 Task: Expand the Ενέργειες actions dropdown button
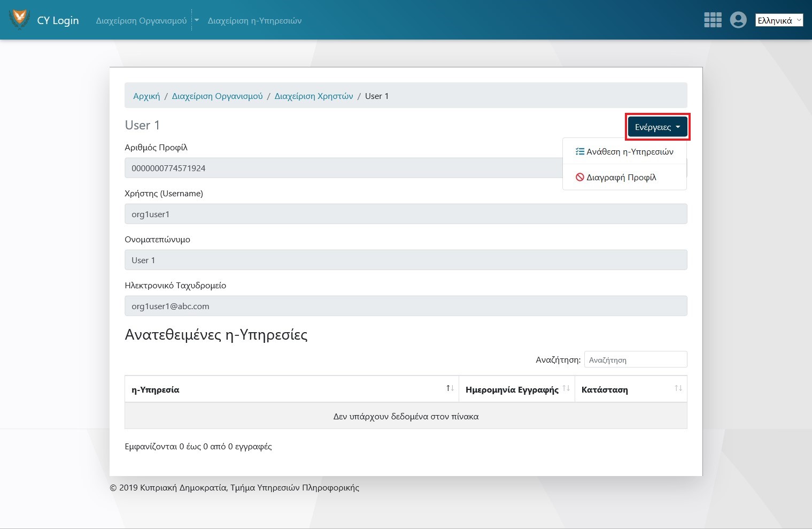point(658,127)
